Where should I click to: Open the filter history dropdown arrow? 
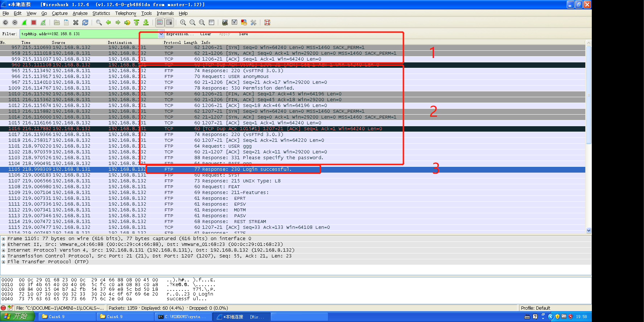tap(161, 34)
